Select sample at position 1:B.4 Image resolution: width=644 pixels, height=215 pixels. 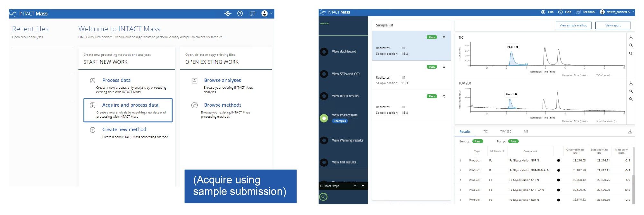(x=411, y=105)
